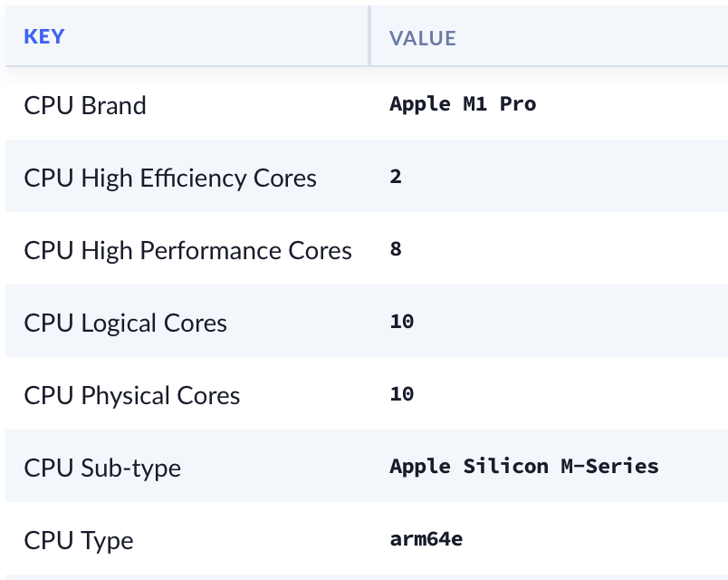Select the CPU Sub-type key label
Viewport: 728px width, 580px height.
tap(102, 468)
